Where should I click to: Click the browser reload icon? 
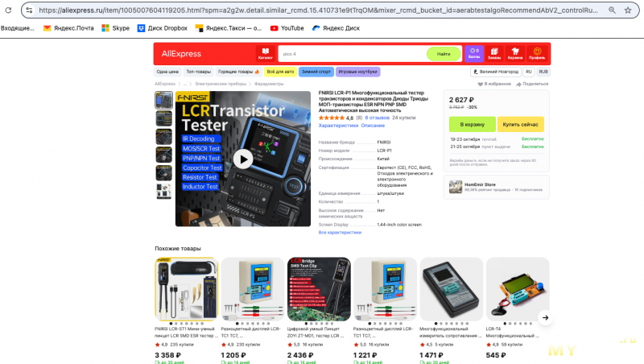tap(8, 10)
